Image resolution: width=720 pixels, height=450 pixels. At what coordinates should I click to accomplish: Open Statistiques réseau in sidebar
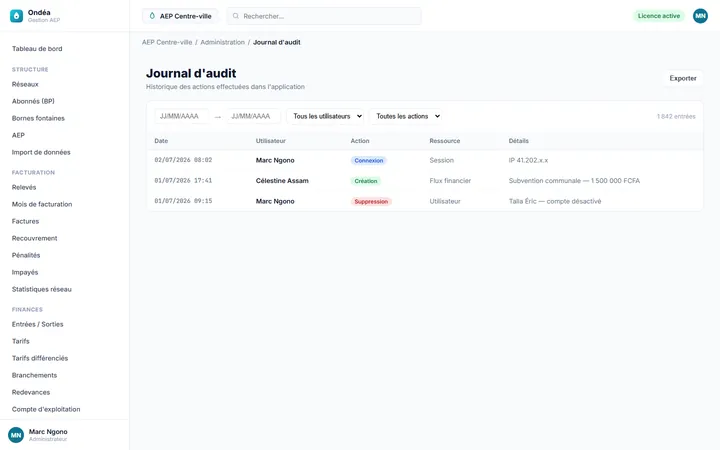coord(42,289)
